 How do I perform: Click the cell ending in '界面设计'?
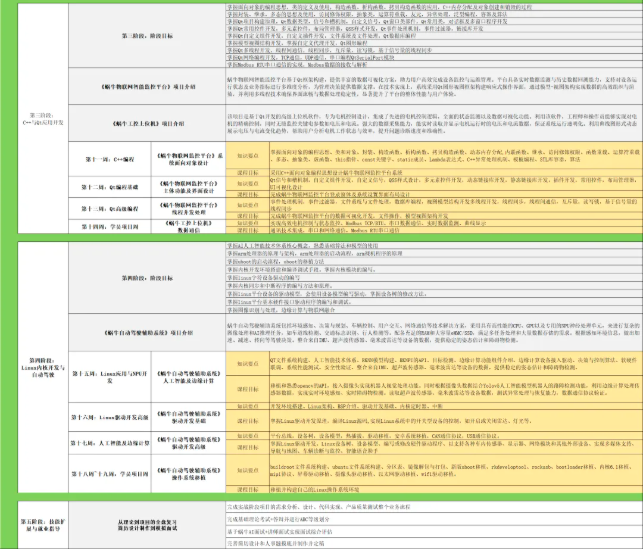(x=189, y=187)
